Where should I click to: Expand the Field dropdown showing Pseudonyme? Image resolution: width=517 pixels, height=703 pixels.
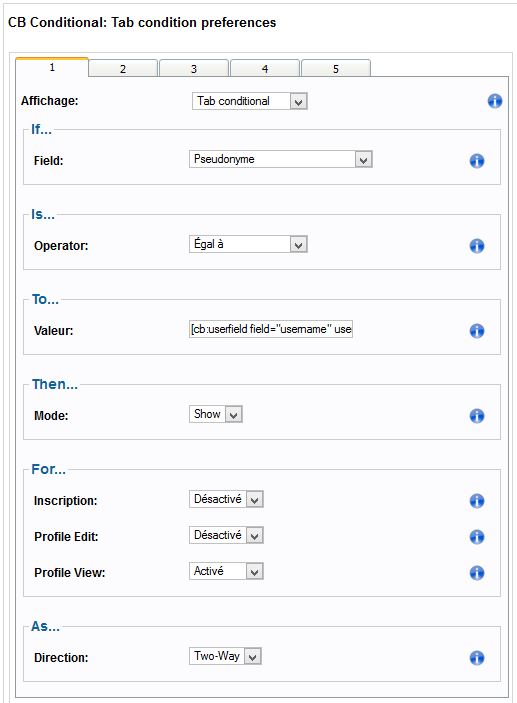click(281, 159)
